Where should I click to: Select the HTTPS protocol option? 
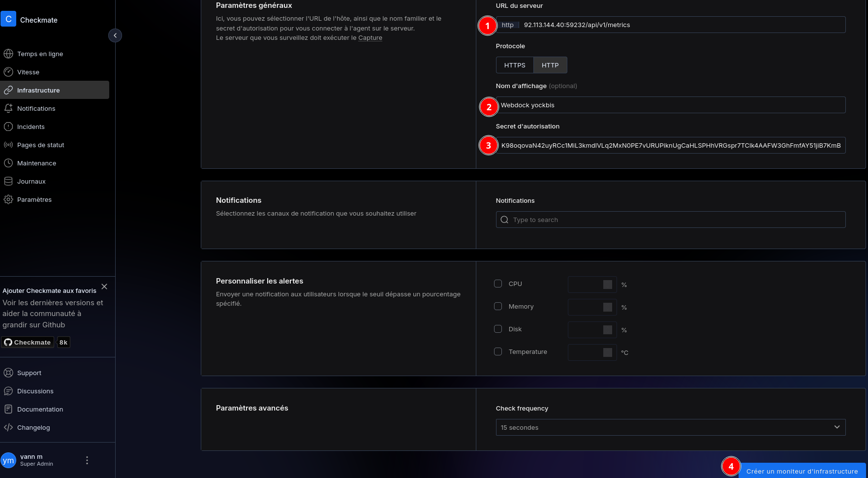click(515, 65)
